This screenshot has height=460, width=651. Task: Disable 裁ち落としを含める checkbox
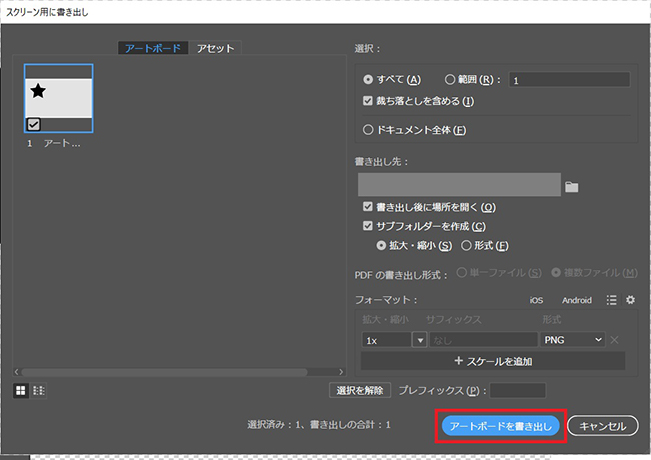[369, 101]
